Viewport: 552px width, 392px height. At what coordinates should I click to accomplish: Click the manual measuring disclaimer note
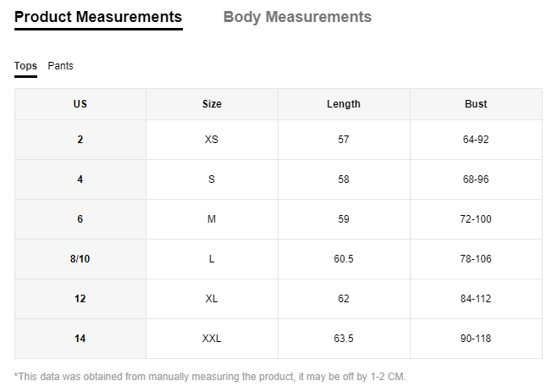[x=210, y=377]
